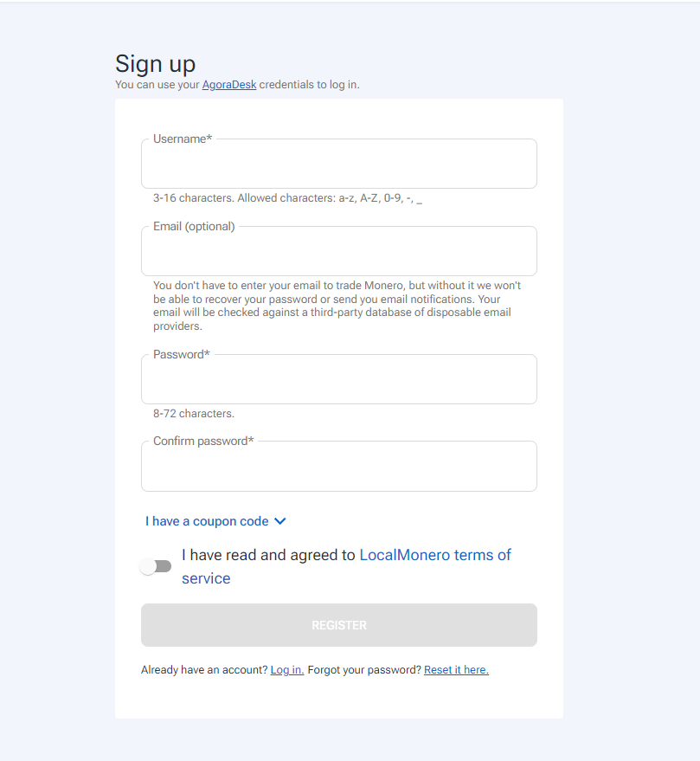Click the 'Username*' field label
The image size is (700, 761).
[183, 139]
